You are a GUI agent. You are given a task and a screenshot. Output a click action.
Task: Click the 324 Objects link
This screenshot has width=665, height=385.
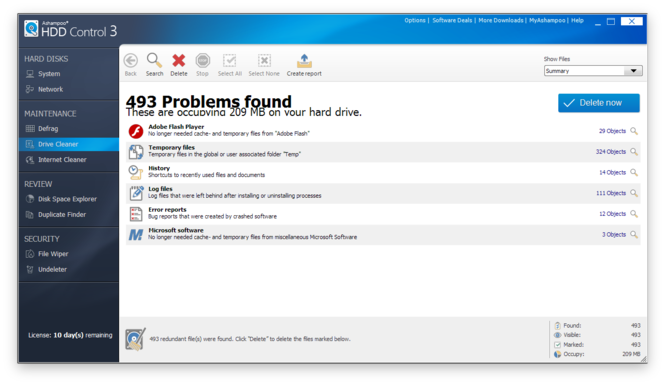pos(610,152)
